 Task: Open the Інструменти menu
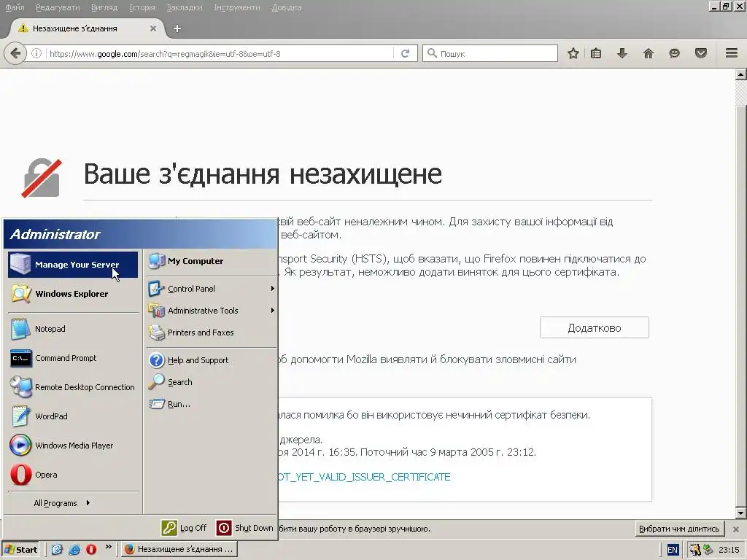(x=237, y=7)
